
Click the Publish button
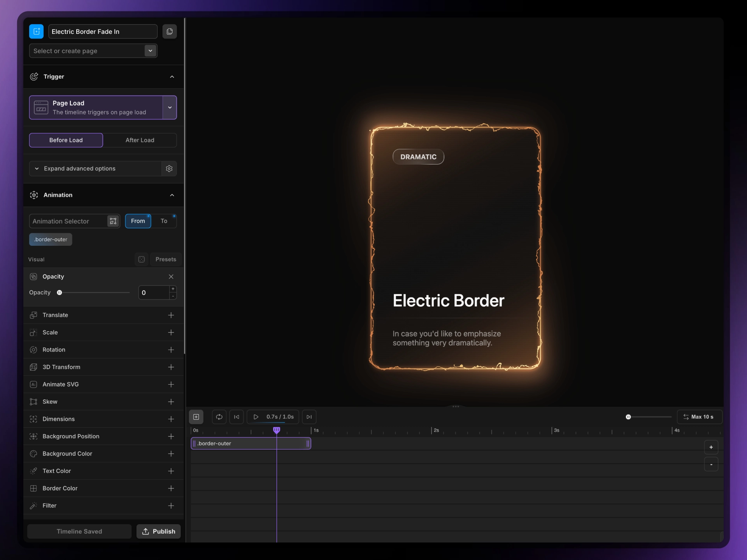pos(158,531)
